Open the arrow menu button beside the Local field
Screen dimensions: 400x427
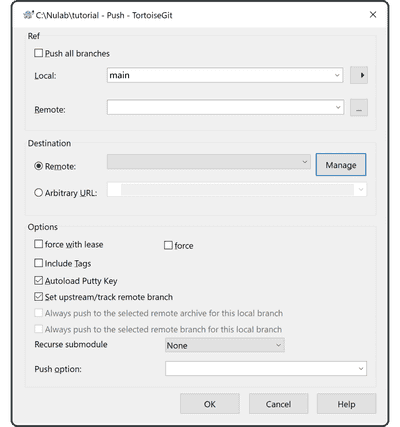(x=359, y=75)
